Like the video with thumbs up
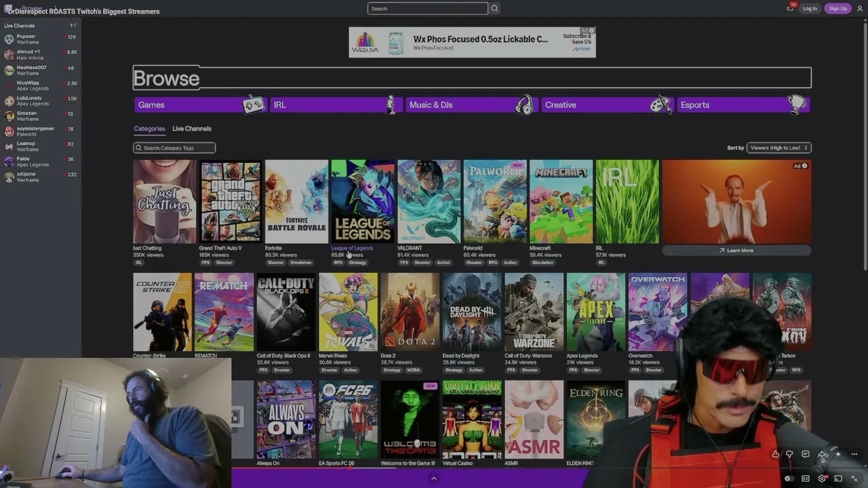Viewport: 868px width, 488px height. click(775, 454)
